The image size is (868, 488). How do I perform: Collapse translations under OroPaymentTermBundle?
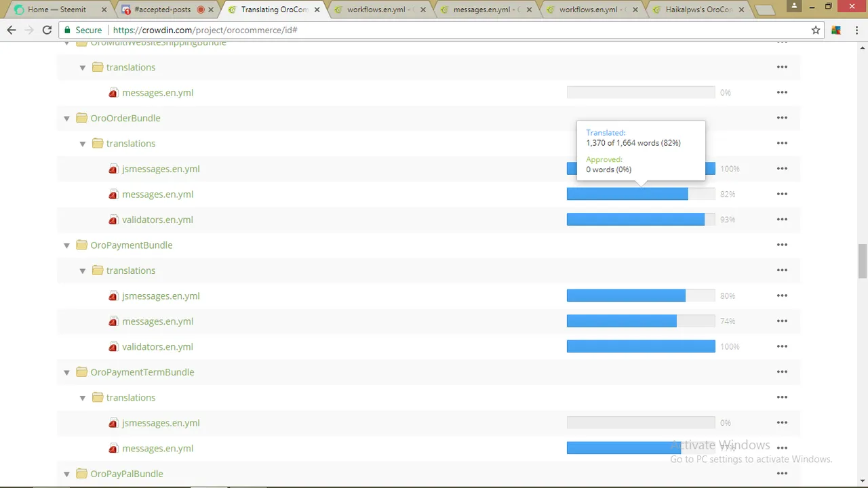83,398
